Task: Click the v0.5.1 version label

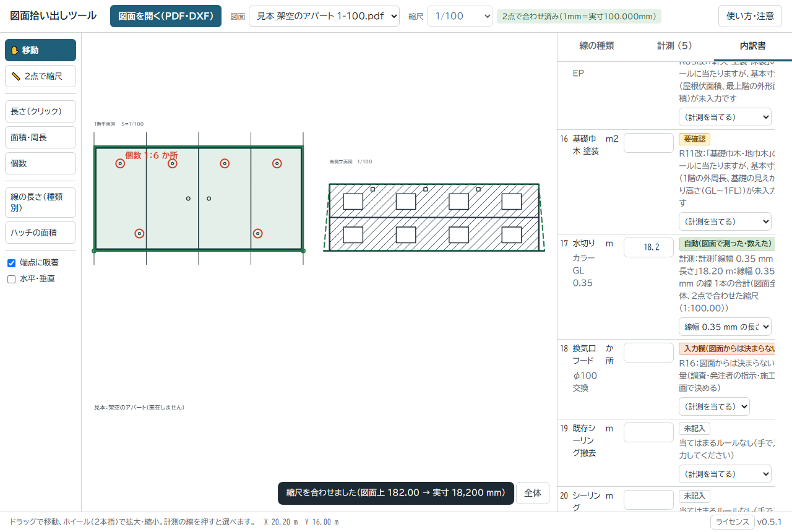Action: click(770, 522)
